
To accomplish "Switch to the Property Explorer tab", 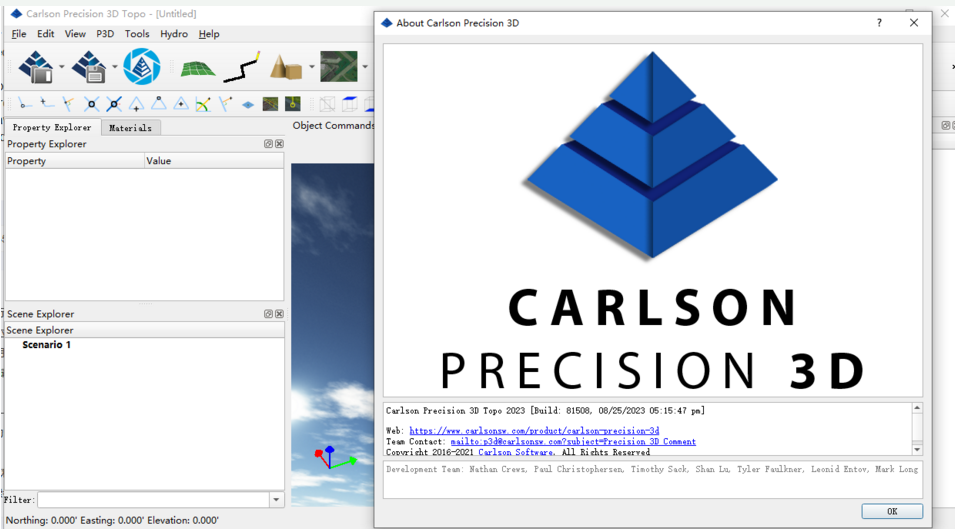I will pyautogui.click(x=52, y=127).
